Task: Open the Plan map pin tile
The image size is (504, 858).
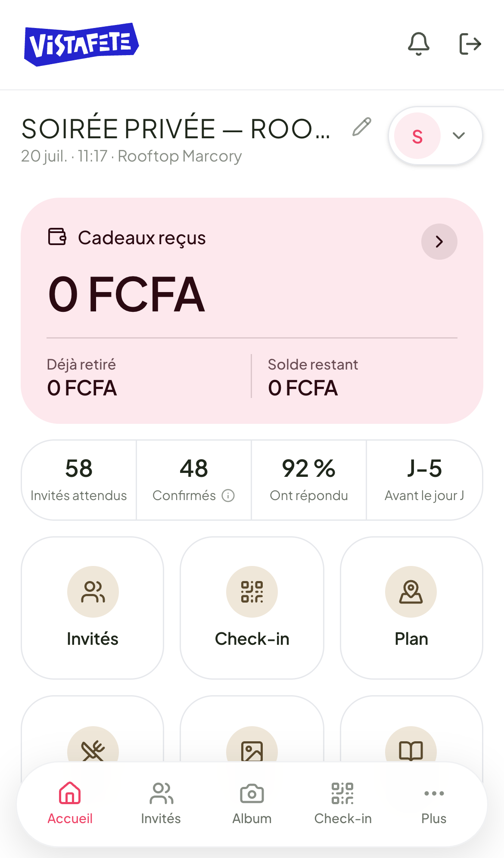Action: (411, 608)
